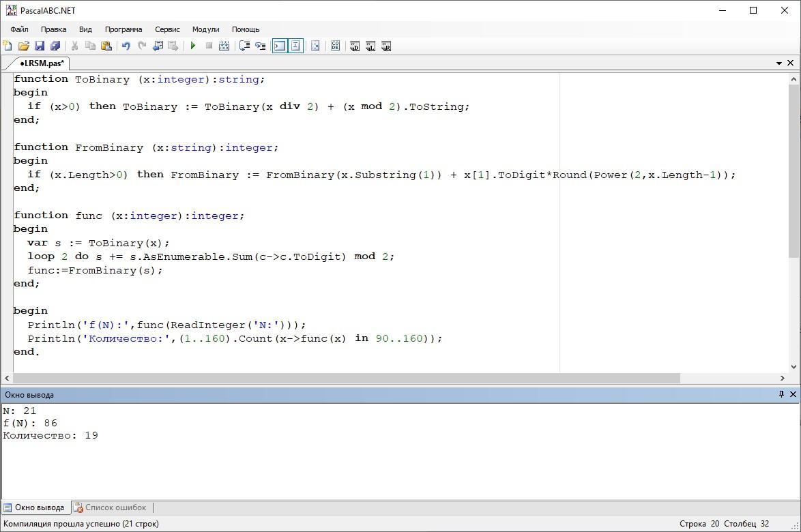Create a new file with the New icon
Screen dimensions: 801x532
click(x=8, y=46)
